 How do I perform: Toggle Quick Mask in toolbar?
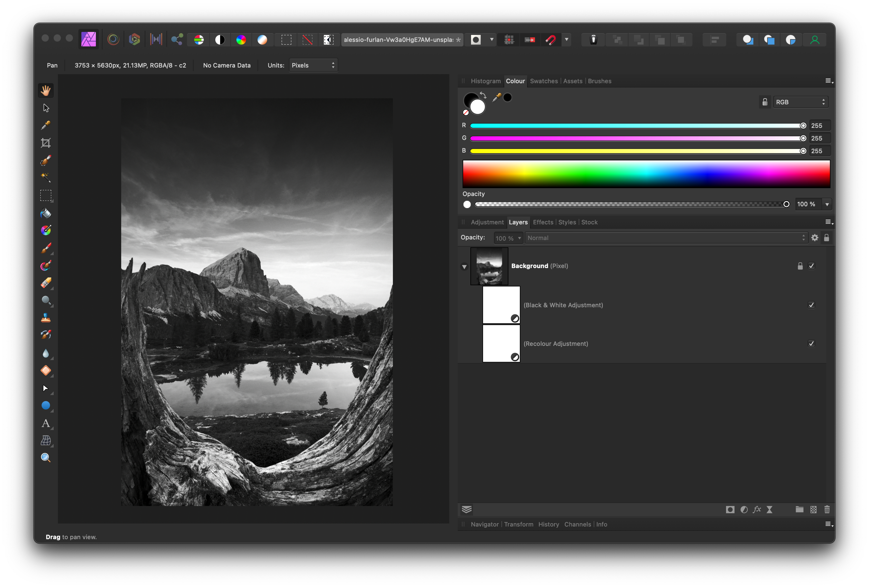(476, 40)
